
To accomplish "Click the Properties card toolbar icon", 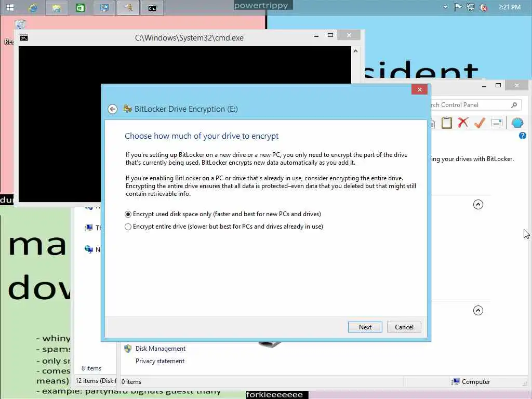I will tap(496, 123).
